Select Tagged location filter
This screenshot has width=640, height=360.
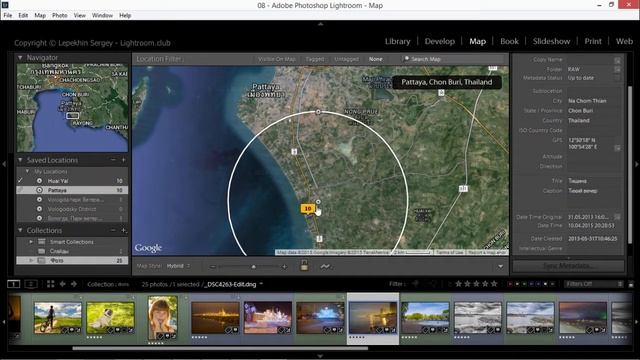pyautogui.click(x=315, y=59)
